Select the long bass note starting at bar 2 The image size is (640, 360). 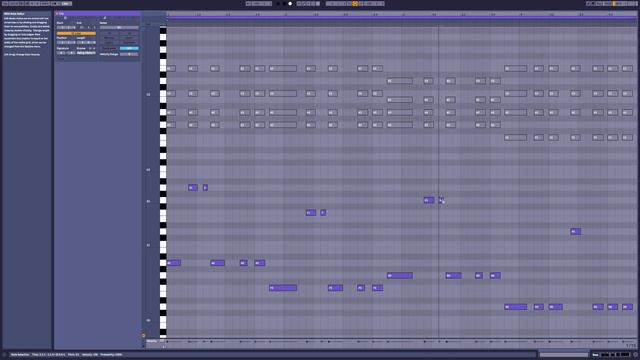click(283, 288)
